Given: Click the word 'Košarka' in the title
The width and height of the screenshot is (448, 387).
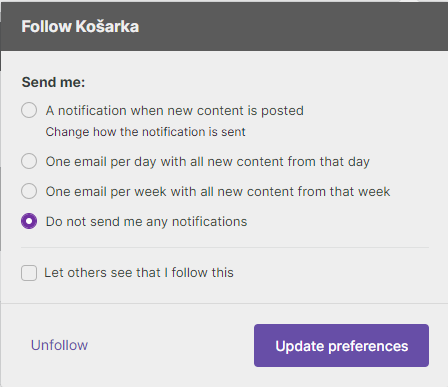Looking at the screenshot, I should [x=107, y=27].
